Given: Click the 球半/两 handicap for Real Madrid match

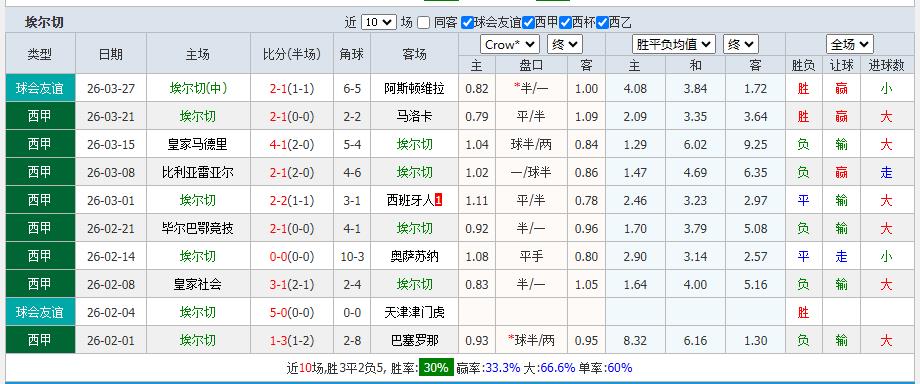Looking at the screenshot, I should pyautogui.click(x=531, y=144).
